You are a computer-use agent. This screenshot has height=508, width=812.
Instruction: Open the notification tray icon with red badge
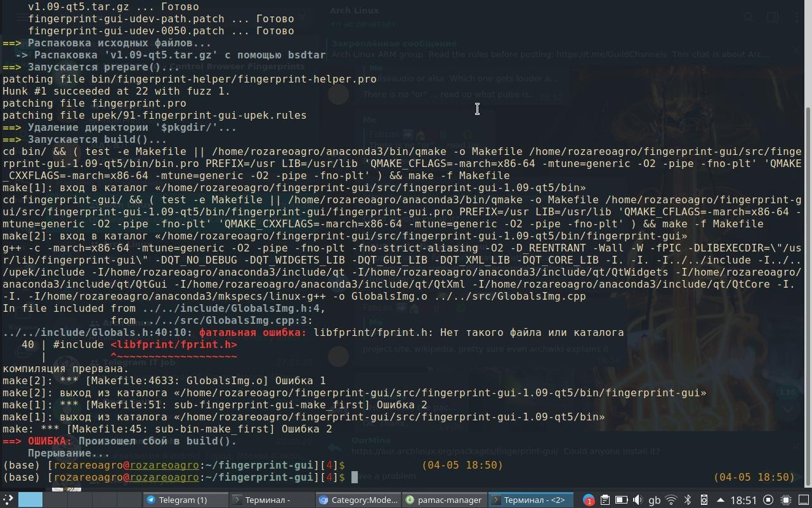(x=588, y=500)
